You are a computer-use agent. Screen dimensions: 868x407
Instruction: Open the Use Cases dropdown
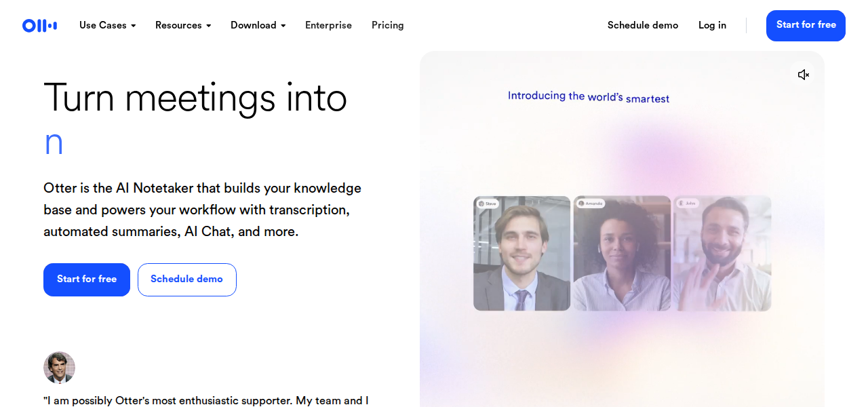(x=106, y=25)
